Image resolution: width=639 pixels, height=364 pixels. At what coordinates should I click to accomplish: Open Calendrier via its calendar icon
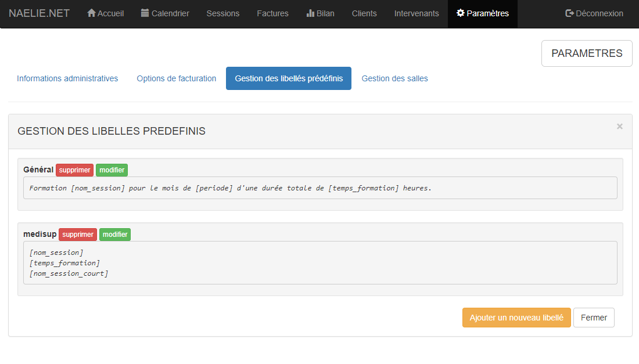145,13
